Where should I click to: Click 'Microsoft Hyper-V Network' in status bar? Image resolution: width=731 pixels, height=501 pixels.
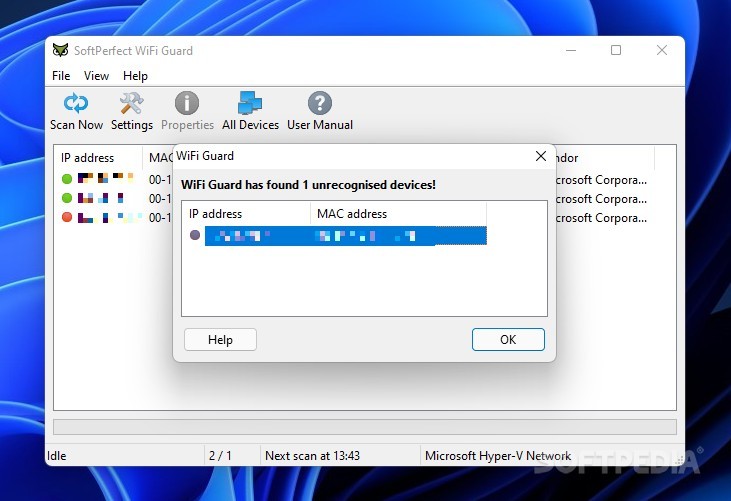click(x=498, y=455)
